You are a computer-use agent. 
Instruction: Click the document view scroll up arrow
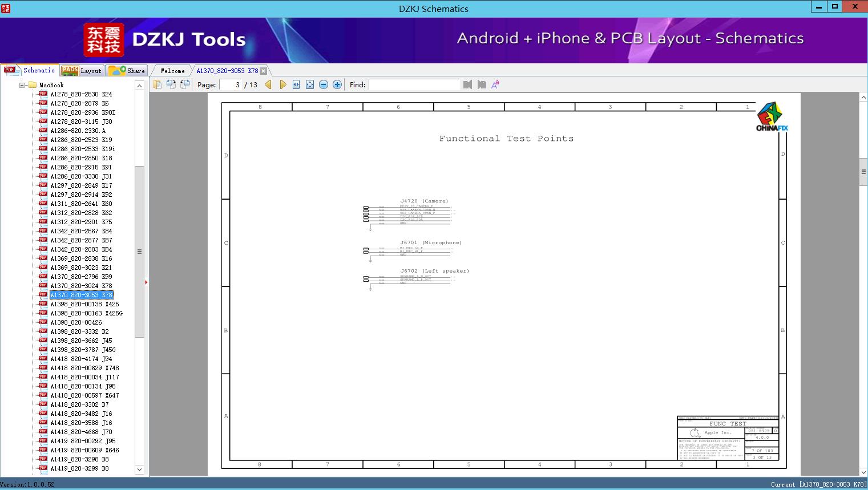pos(863,98)
